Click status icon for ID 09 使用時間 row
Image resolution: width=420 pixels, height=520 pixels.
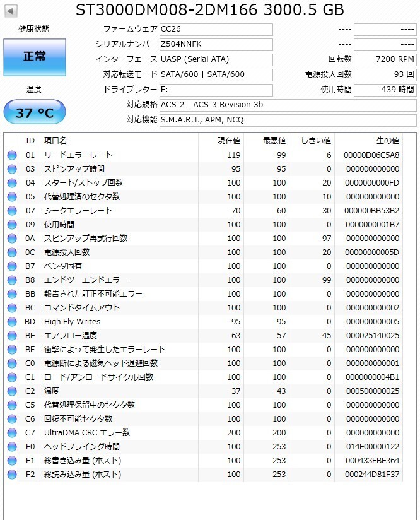[x=12, y=225]
